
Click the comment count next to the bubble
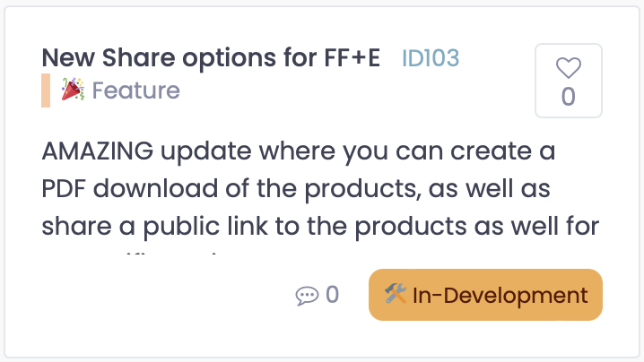[x=332, y=294]
